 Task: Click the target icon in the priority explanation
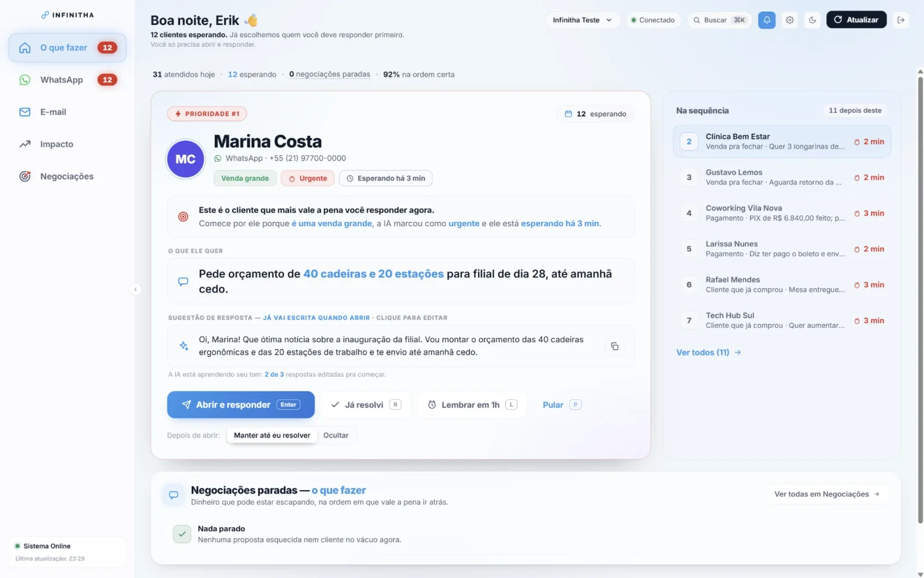(183, 217)
